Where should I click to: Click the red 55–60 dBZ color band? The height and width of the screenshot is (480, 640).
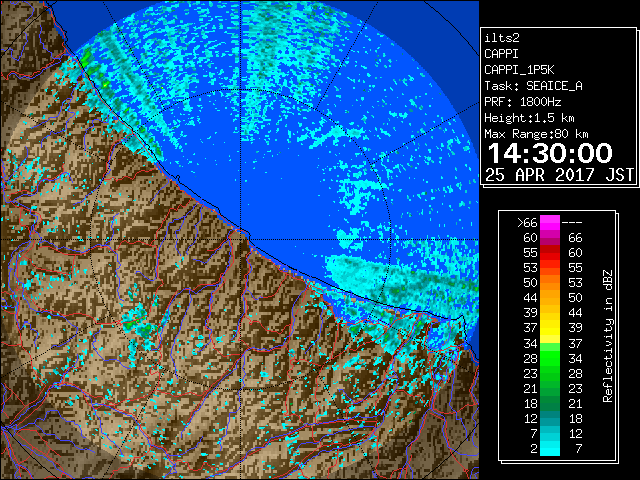click(x=550, y=253)
